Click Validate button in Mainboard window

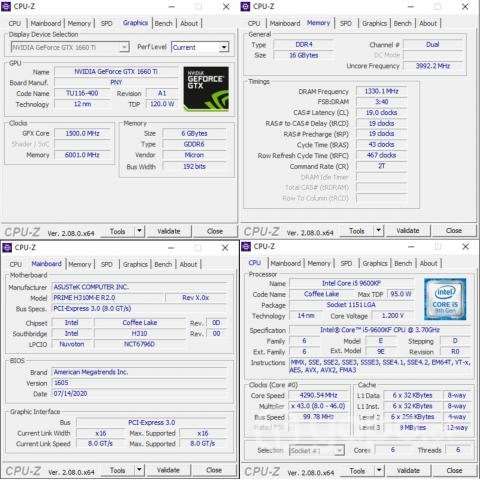[x=168, y=470]
